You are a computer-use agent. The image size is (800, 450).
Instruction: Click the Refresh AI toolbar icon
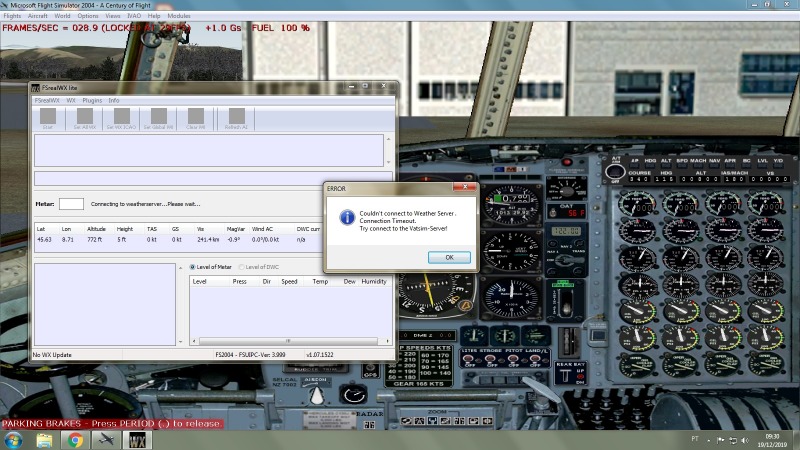pos(236,116)
